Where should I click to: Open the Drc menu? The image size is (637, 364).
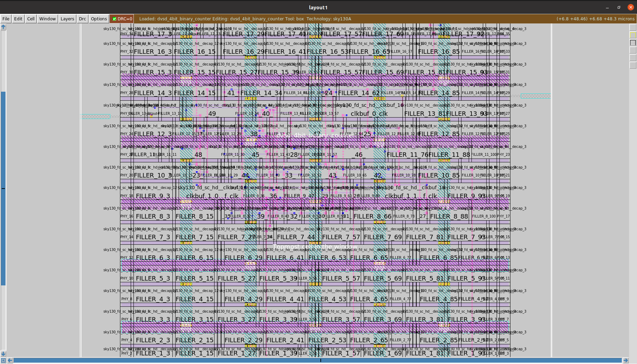(82, 19)
